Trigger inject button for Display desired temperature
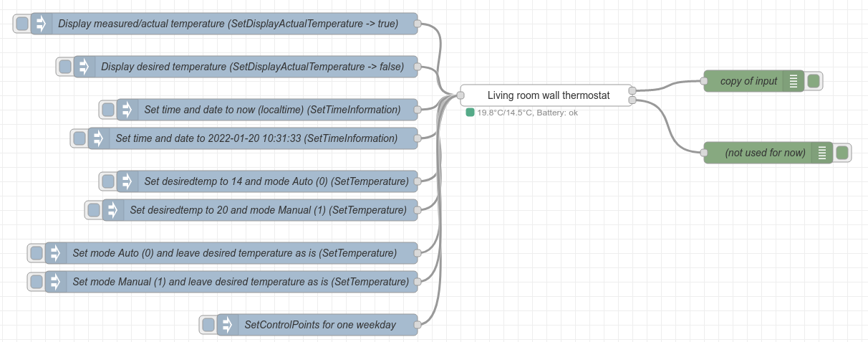Viewport: 868px width, 342px height. point(65,67)
